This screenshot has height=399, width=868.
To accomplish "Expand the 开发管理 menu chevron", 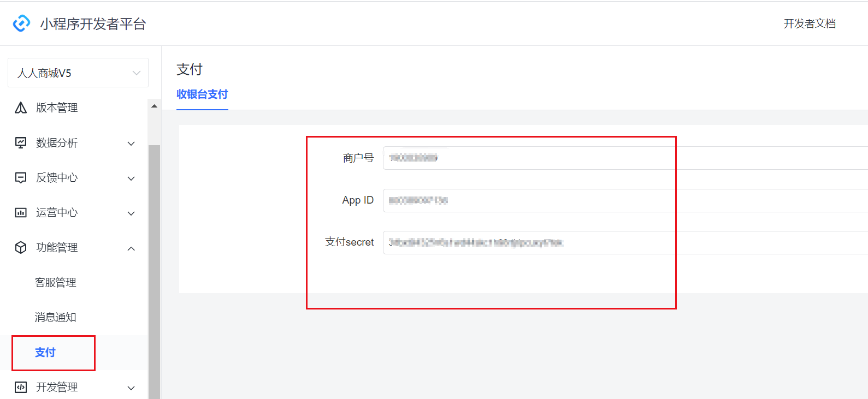I will [x=131, y=388].
